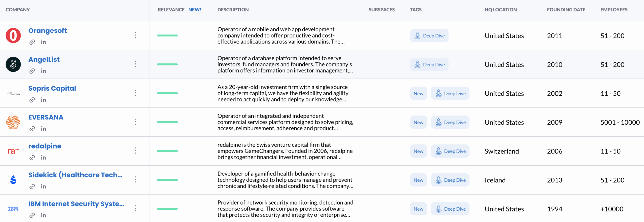Open options menu for redalpine

click(136, 151)
